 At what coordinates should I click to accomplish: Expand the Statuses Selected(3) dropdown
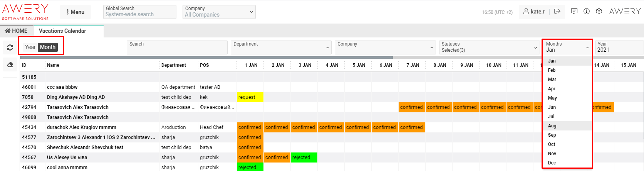(489, 47)
